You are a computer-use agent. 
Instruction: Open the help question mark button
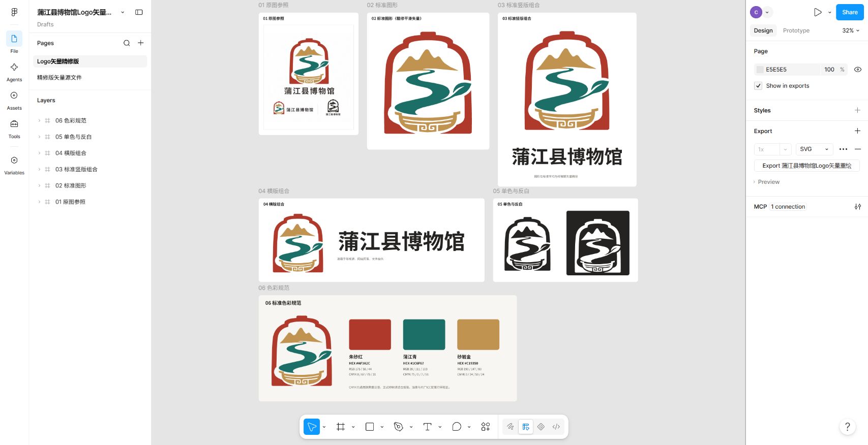(x=847, y=427)
